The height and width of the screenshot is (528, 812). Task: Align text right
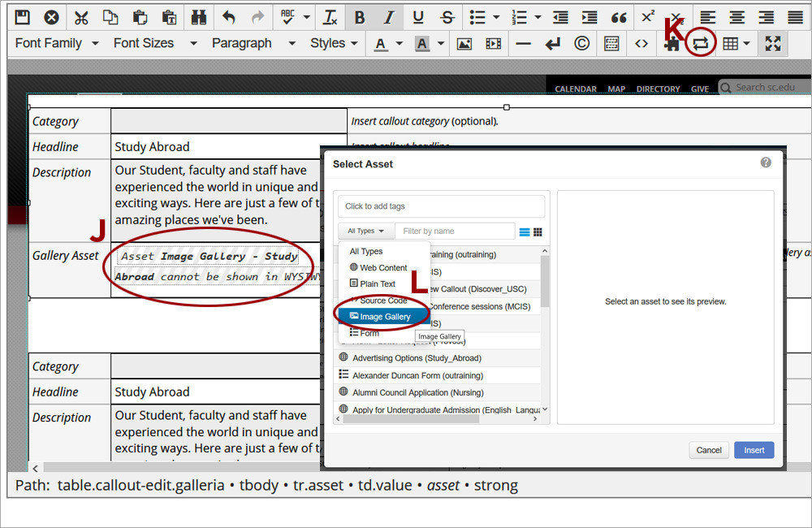click(767, 18)
